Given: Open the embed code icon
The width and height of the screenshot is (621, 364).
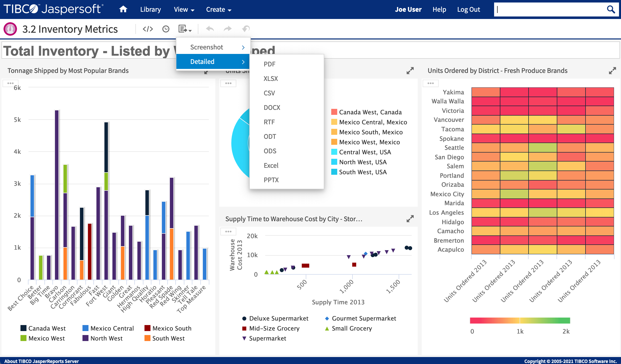Looking at the screenshot, I should click(x=148, y=29).
